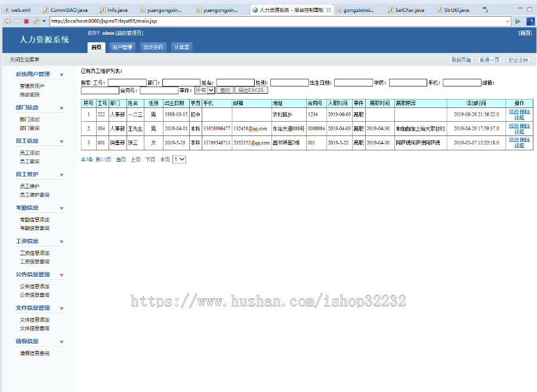Click the browser forward arrow icon

tap(17, 21)
